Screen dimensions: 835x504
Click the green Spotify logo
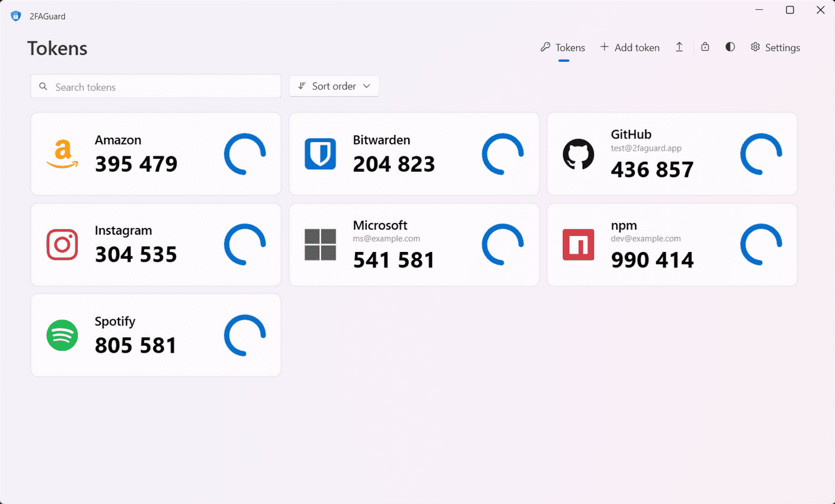(62, 335)
